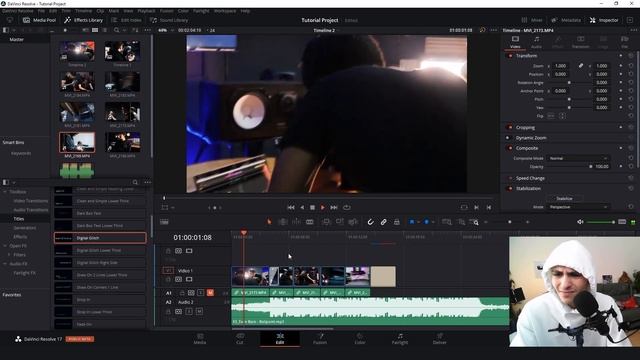Toggle the Linked Selection chain icon
This screenshot has height=360, width=640.
pyautogui.click(x=383, y=222)
